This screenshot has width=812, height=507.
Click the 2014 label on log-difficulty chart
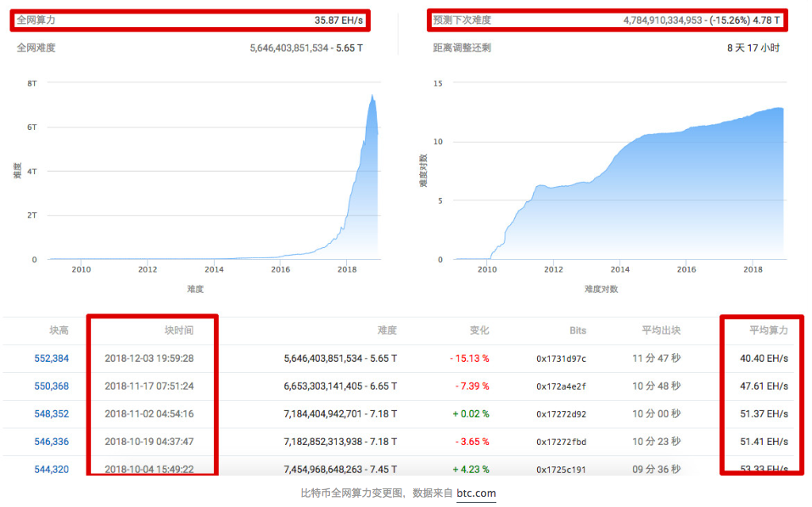point(620,269)
